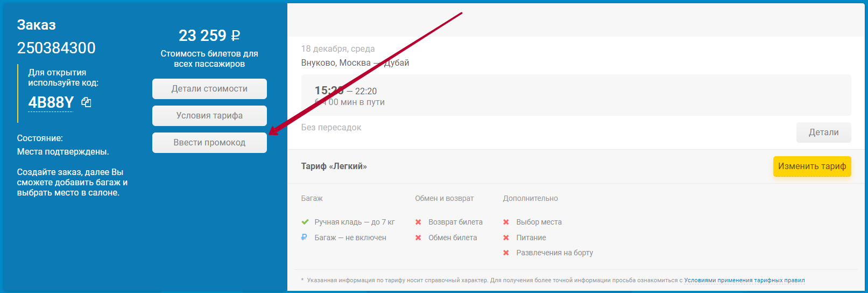Open Детали стоимости price breakdown
The image size is (868, 293).
coord(209,89)
